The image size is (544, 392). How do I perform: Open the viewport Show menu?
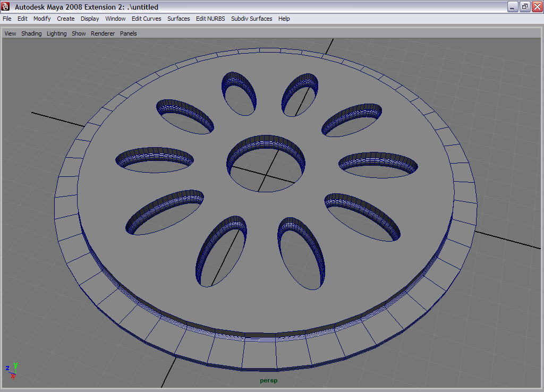(x=79, y=33)
